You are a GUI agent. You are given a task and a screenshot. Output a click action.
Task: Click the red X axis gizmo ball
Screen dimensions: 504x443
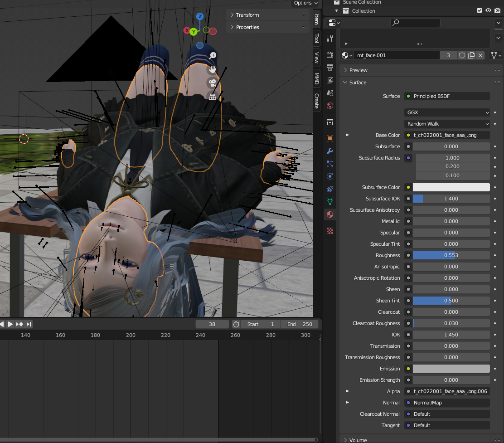186,30
